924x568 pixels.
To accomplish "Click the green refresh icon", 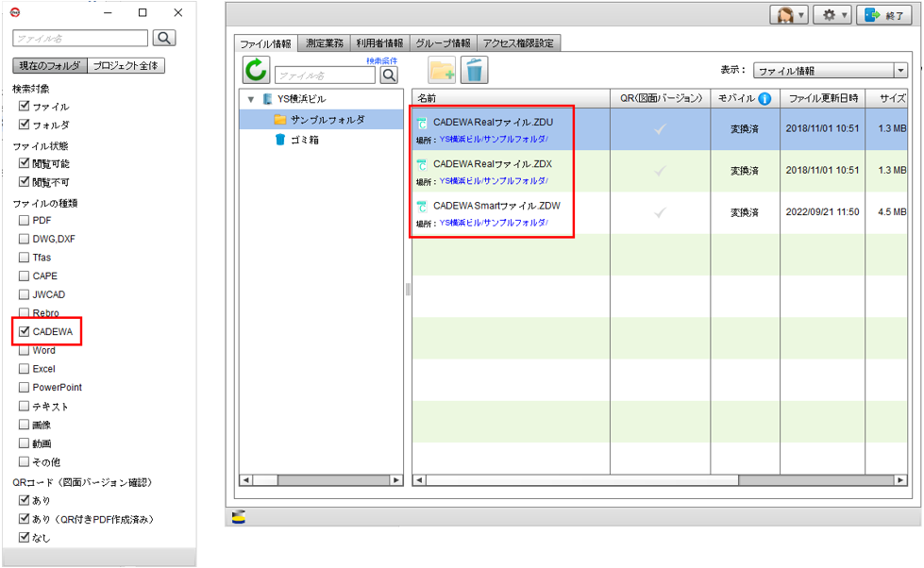I will click(x=256, y=70).
